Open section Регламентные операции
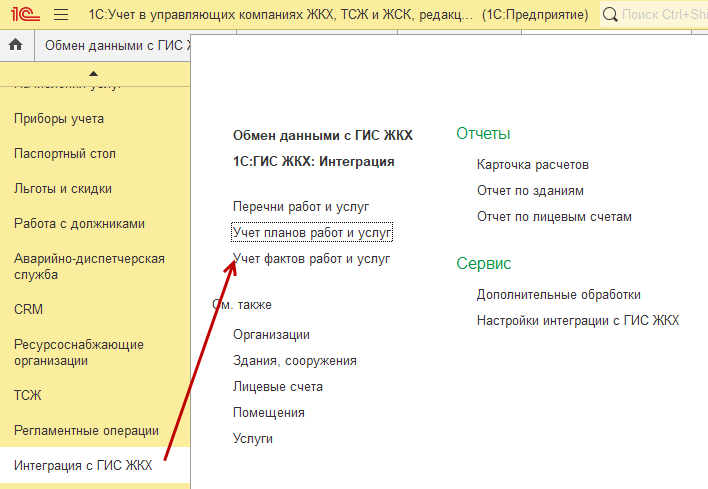This screenshot has width=708, height=489. pyautogui.click(x=86, y=431)
